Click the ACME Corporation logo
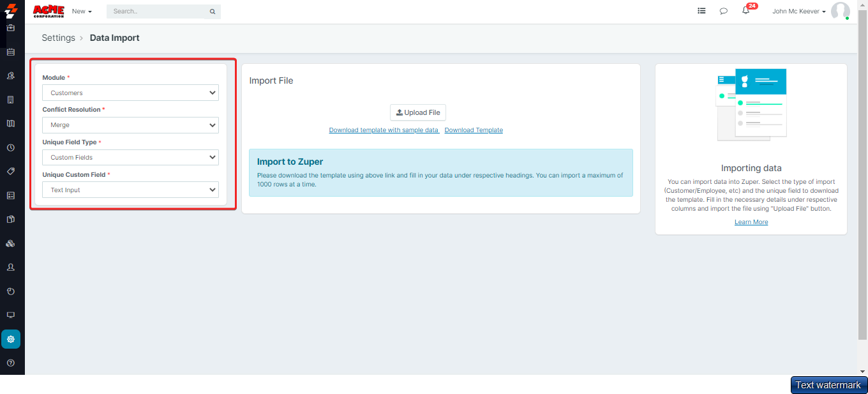The height and width of the screenshot is (394, 868). pyautogui.click(x=49, y=11)
